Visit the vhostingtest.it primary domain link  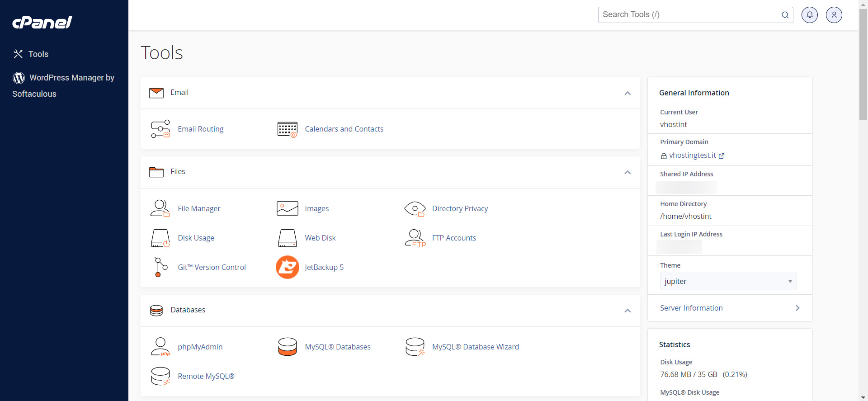tap(693, 155)
